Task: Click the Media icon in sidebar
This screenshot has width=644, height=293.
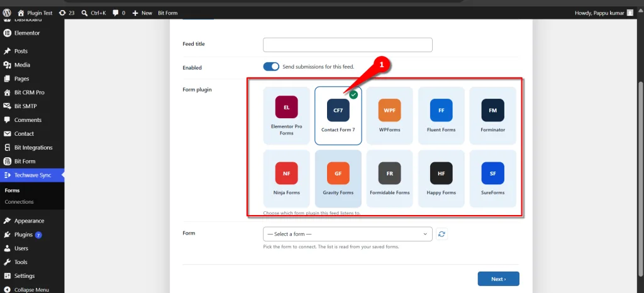Action: 6,65
